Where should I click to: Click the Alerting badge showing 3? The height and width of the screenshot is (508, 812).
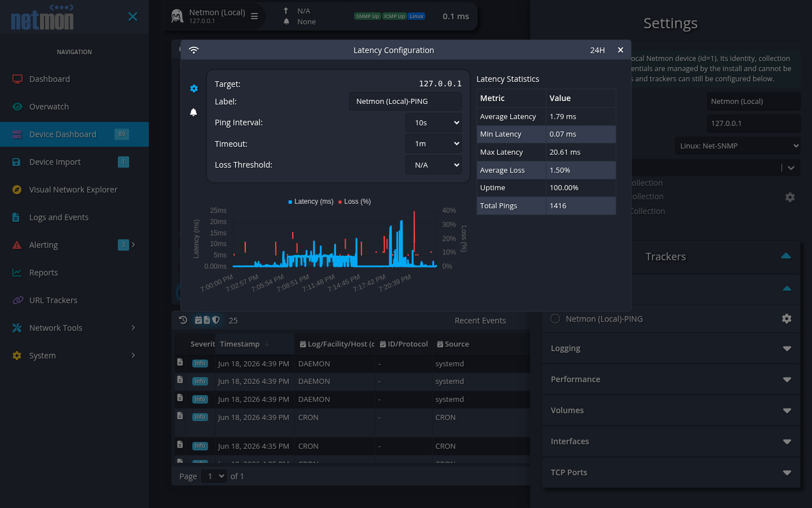123,245
